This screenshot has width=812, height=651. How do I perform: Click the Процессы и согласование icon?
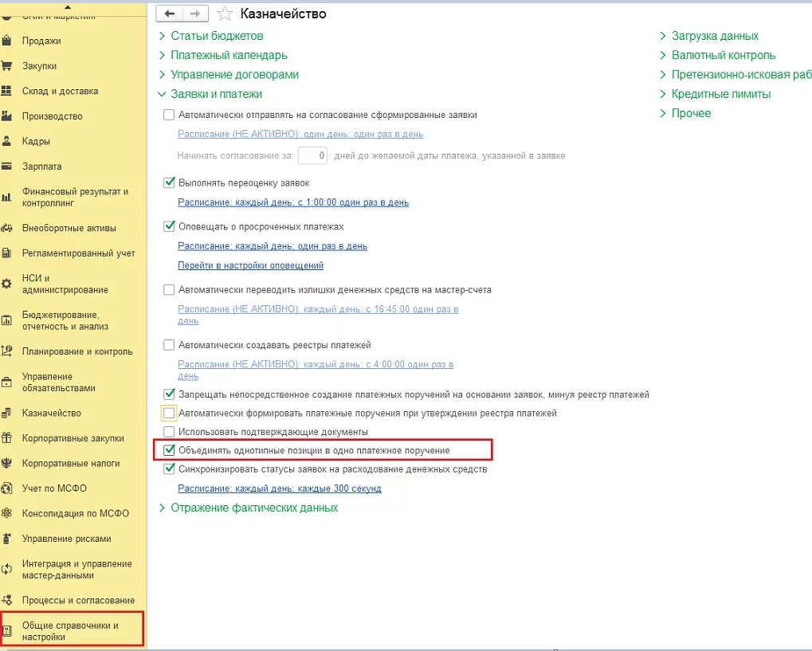tap(6, 600)
